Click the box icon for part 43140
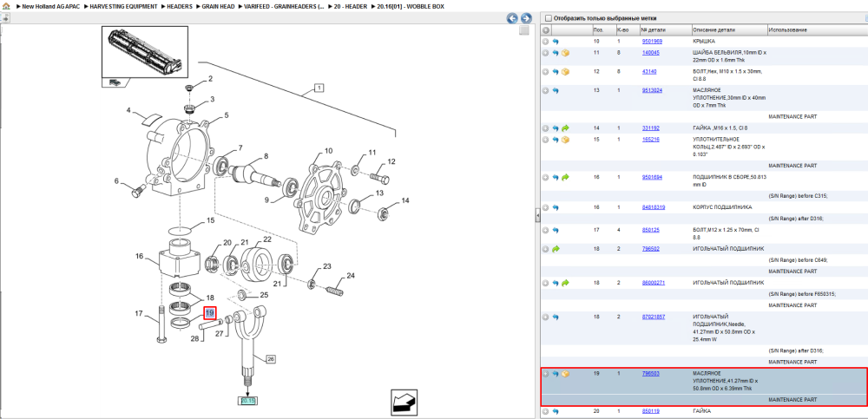868x419 pixels. (566, 72)
